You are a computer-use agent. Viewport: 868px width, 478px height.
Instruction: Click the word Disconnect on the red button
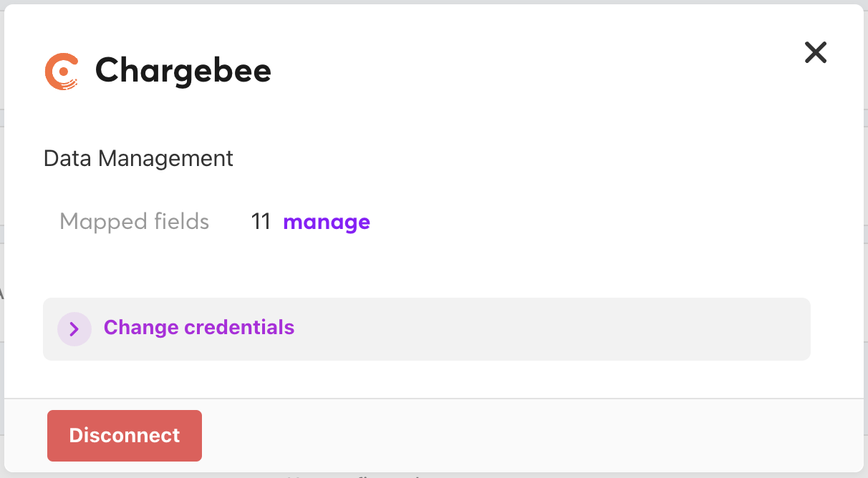click(x=125, y=436)
